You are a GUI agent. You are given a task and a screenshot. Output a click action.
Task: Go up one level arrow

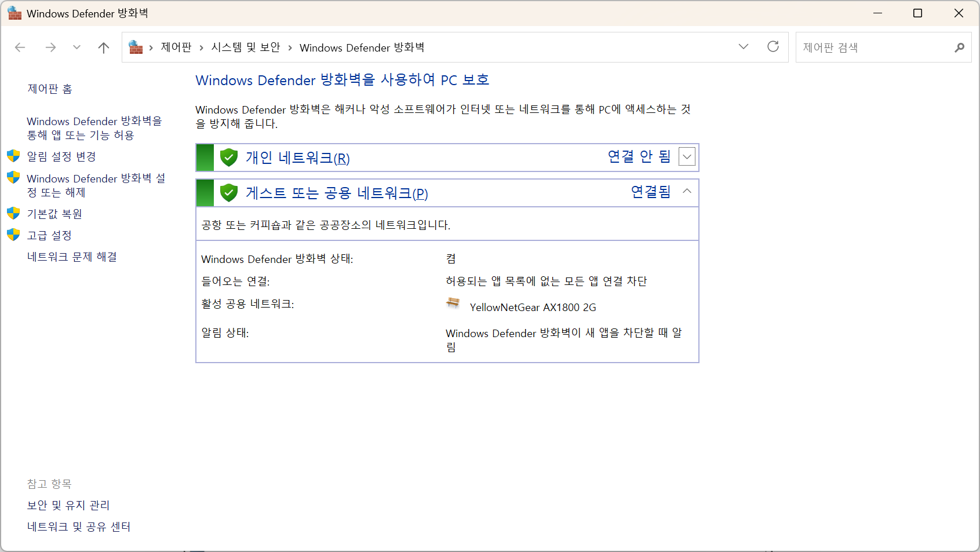[x=104, y=47]
